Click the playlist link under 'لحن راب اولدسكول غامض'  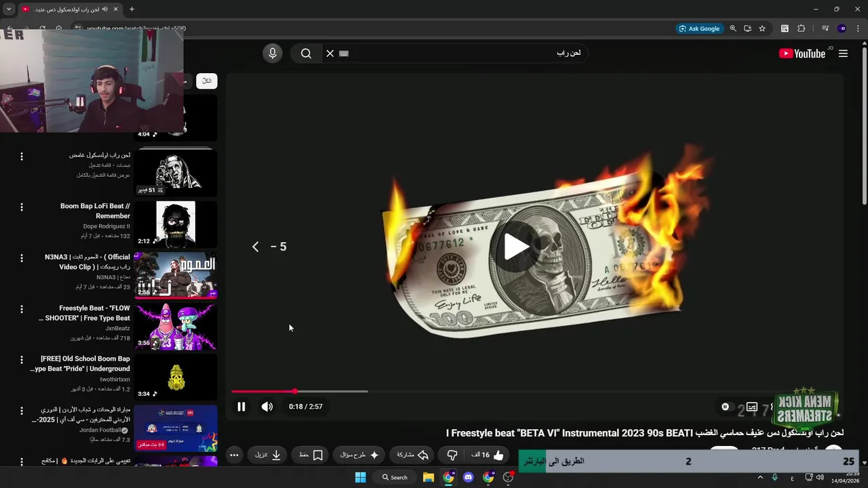[x=103, y=175]
